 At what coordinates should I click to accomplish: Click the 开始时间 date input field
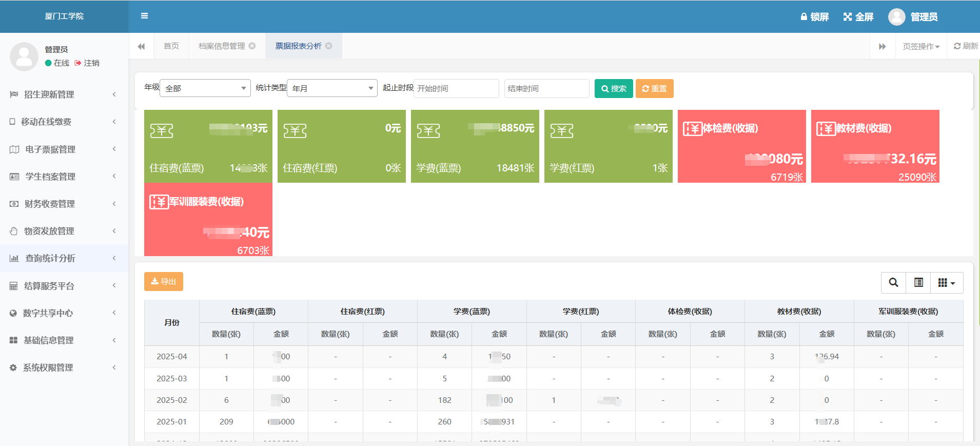click(456, 88)
